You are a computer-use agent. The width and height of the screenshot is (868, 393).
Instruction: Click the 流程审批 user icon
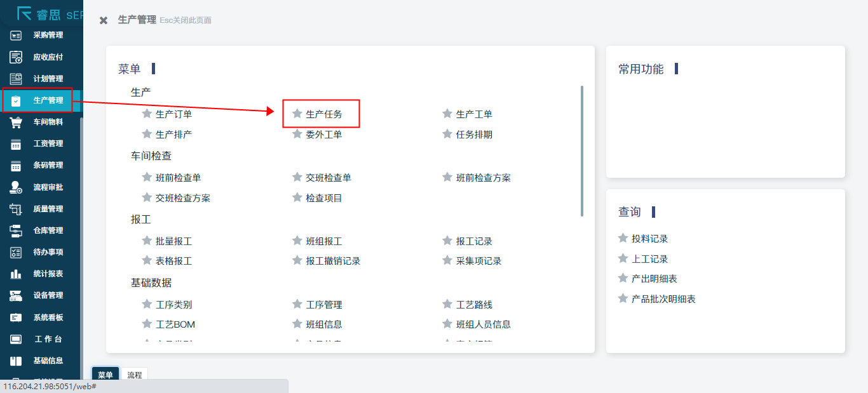(x=16, y=187)
